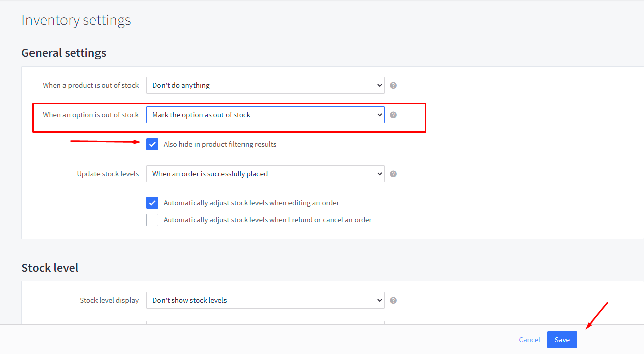Expand "Mark the option as out of stock" dropdown
This screenshot has width=644, height=354.
[265, 115]
